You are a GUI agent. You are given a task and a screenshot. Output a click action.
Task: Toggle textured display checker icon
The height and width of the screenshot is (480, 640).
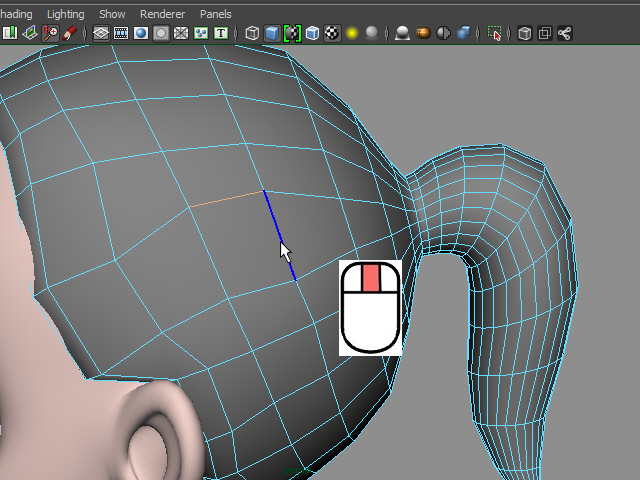coord(332,33)
